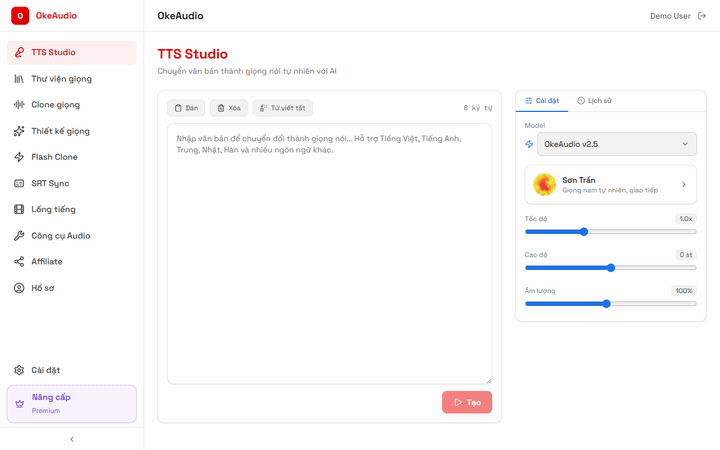Image resolution: width=720 pixels, height=450 pixels.
Task: Click the textarea resize handle
Action: (x=489, y=381)
